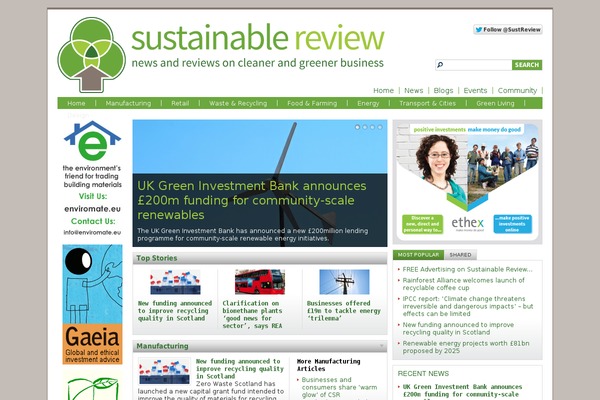The height and width of the screenshot is (400, 600).
Task: Click info@enviromate.eu email address
Action: coord(92,232)
